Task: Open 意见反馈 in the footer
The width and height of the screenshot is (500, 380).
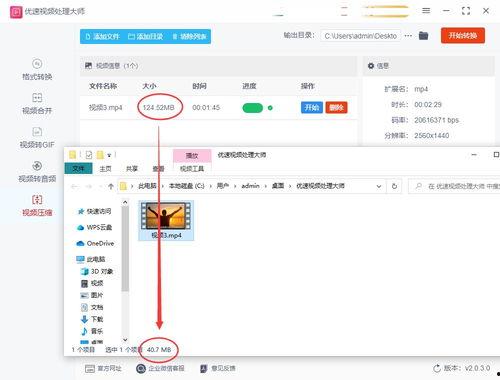Action: (x=218, y=368)
